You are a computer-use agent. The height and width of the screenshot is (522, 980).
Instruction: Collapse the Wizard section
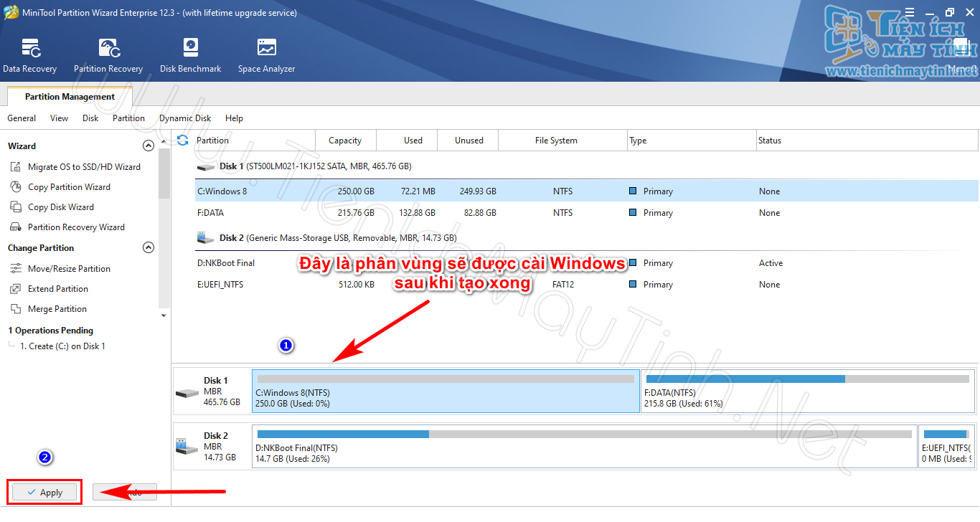pyautogui.click(x=149, y=146)
